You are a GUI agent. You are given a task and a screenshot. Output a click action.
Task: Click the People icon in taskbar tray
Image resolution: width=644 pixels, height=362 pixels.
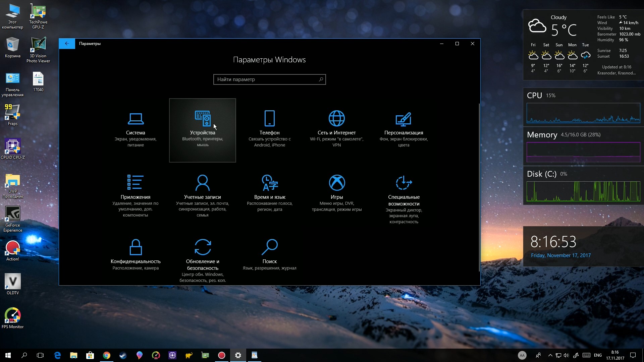pos(538,355)
